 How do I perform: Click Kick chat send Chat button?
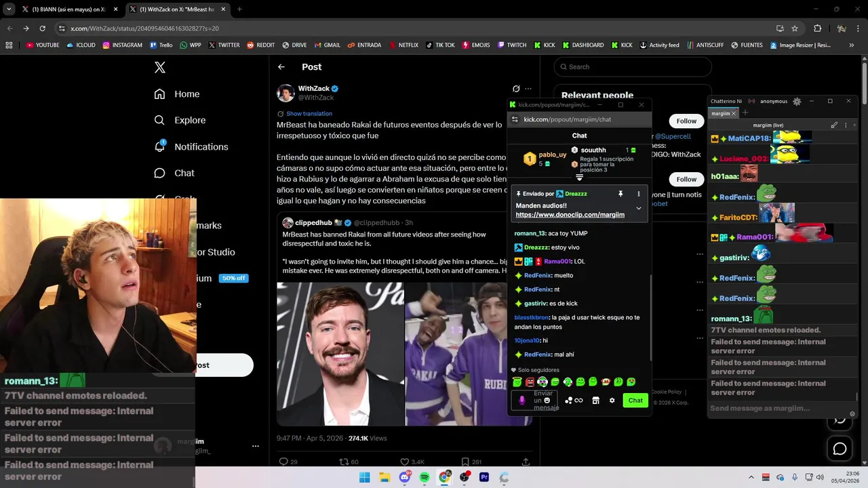(635, 401)
